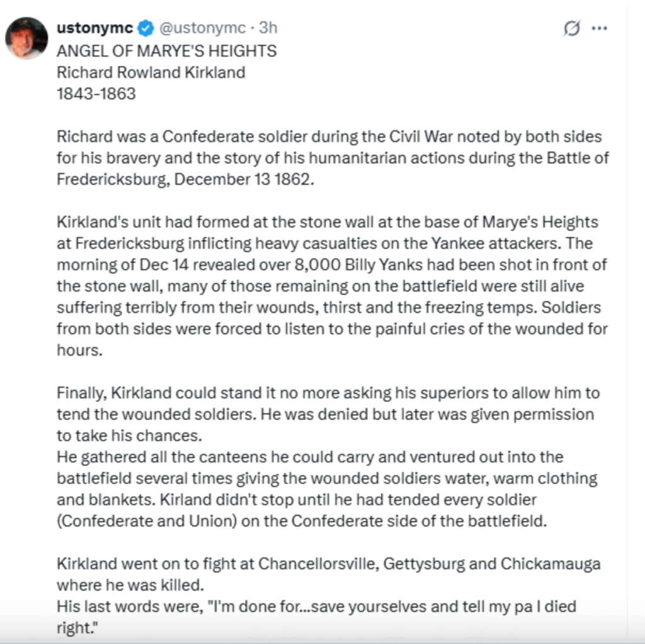The width and height of the screenshot is (645, 644).
Task: Open ustonymc's profile picture
Action: (x=26, y=38)
